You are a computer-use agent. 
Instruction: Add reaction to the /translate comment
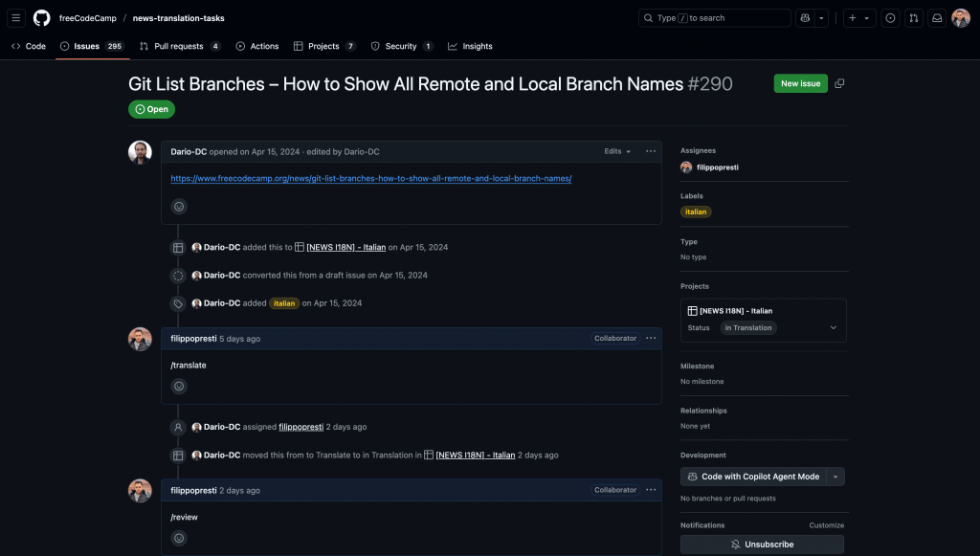click(179, 386)
